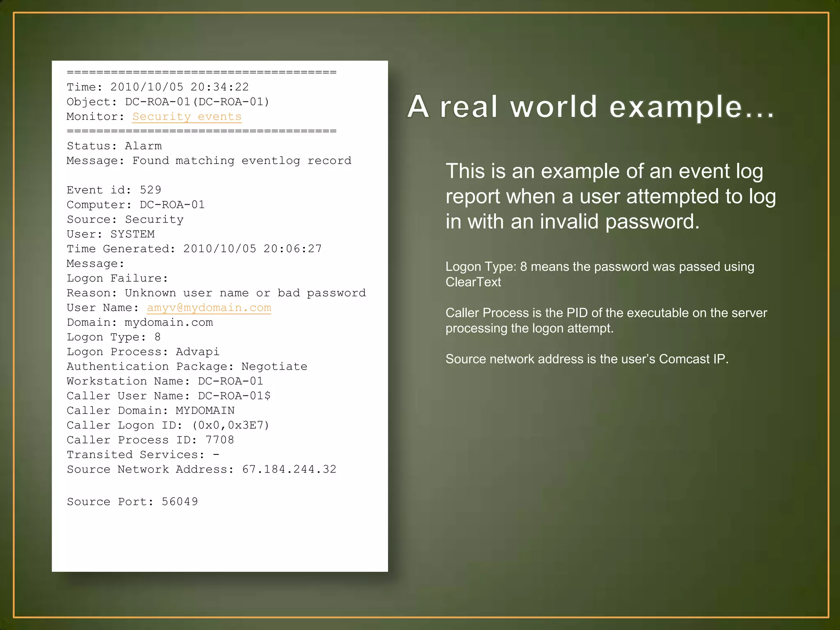Viewport: 840px width, 630px height.
Task: Click the Logon Type: 8 log line
Action: [x=114, y=337]
